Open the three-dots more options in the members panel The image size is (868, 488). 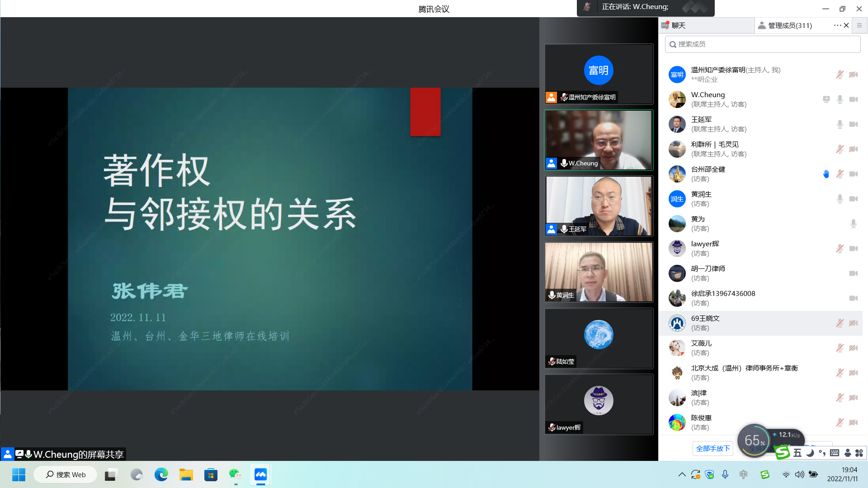pyautogui.click(x=837, y=25)
